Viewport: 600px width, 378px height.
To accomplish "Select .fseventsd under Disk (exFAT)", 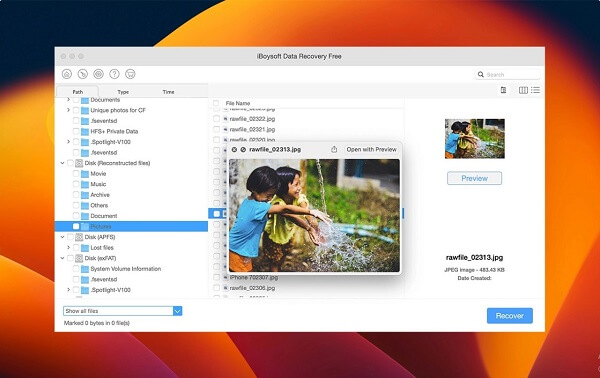I will (104, 280).
